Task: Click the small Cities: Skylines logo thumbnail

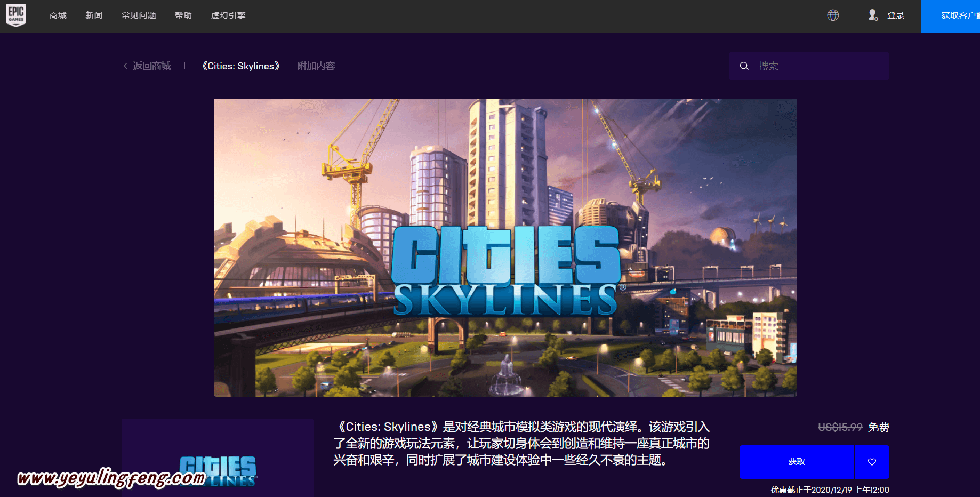Action: tap(218, 458)
